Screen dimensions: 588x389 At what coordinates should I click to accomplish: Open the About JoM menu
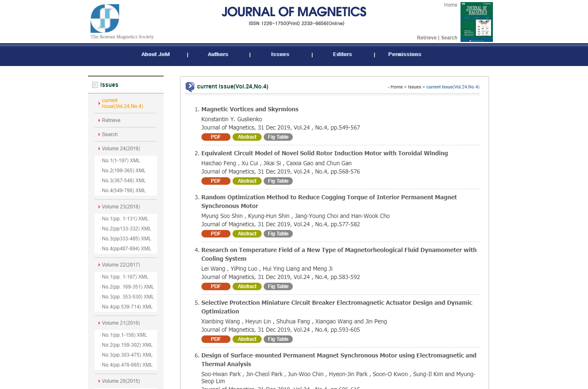155,54
